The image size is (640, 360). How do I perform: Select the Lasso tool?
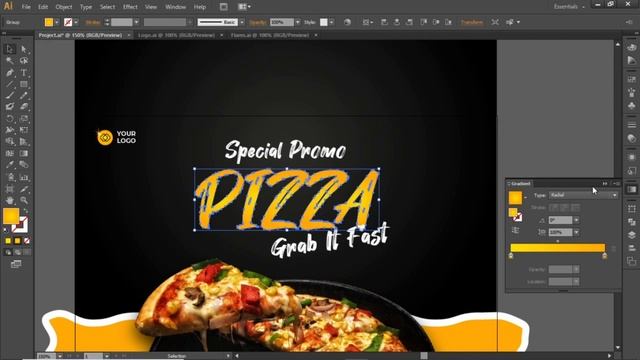[x=24, y=61]
